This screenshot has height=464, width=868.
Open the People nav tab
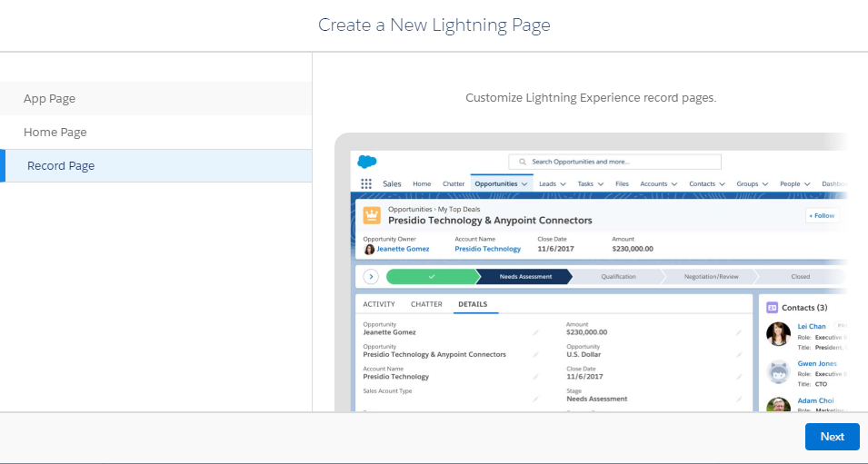click(790, 183)
